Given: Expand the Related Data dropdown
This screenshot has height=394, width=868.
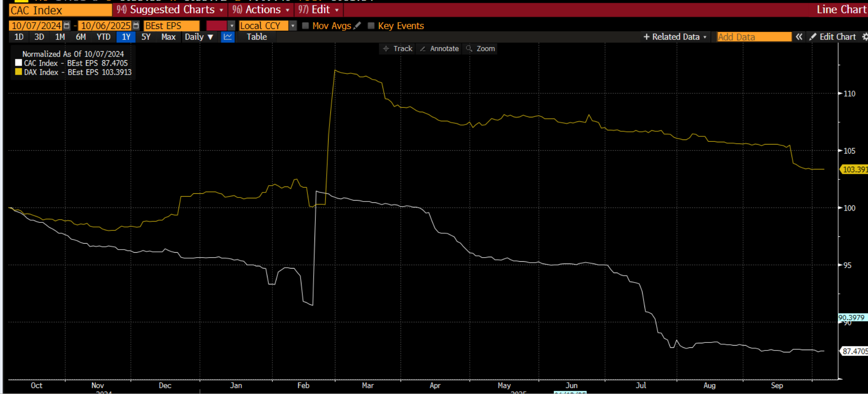Looking at the screenshot, I should (675, 37).
